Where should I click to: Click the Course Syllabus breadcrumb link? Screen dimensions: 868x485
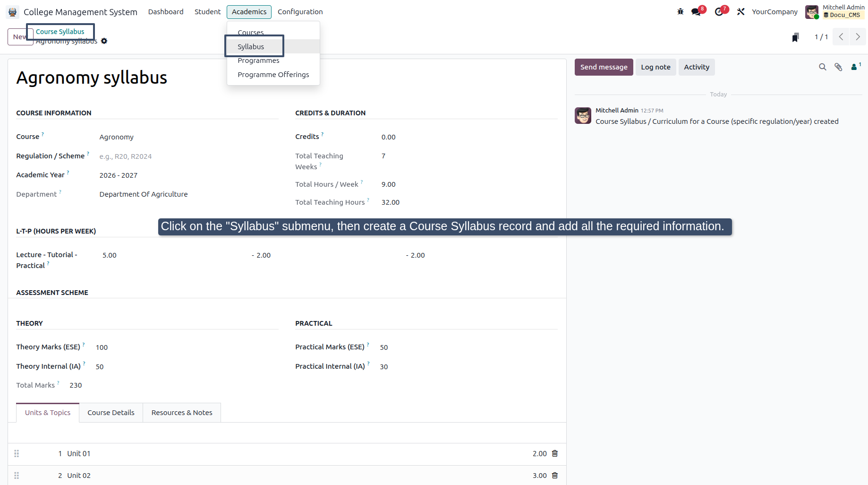pos(60,32)
